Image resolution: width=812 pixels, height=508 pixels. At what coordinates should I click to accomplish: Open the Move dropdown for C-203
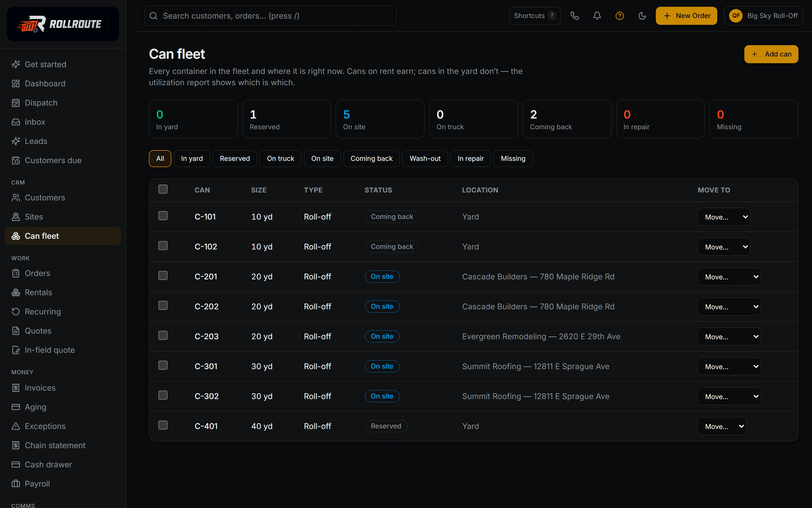[729, 336]
